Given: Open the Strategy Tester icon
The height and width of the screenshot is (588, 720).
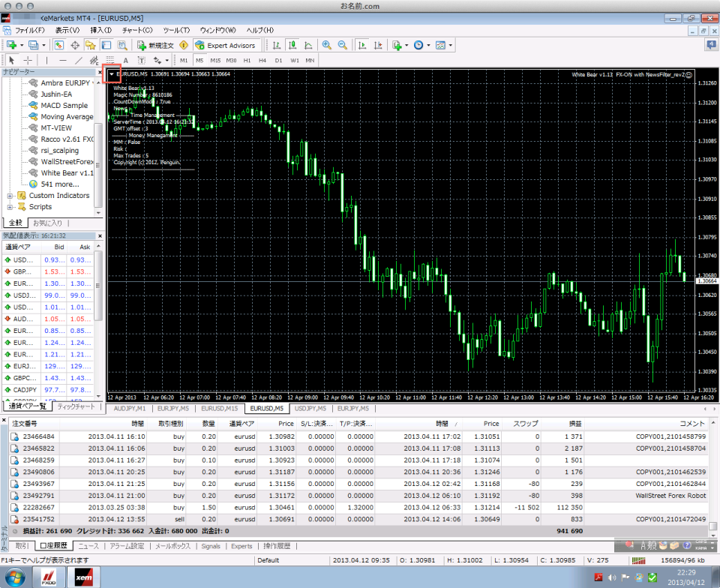Looking at the screenshot, I should [x=122, y=45].
